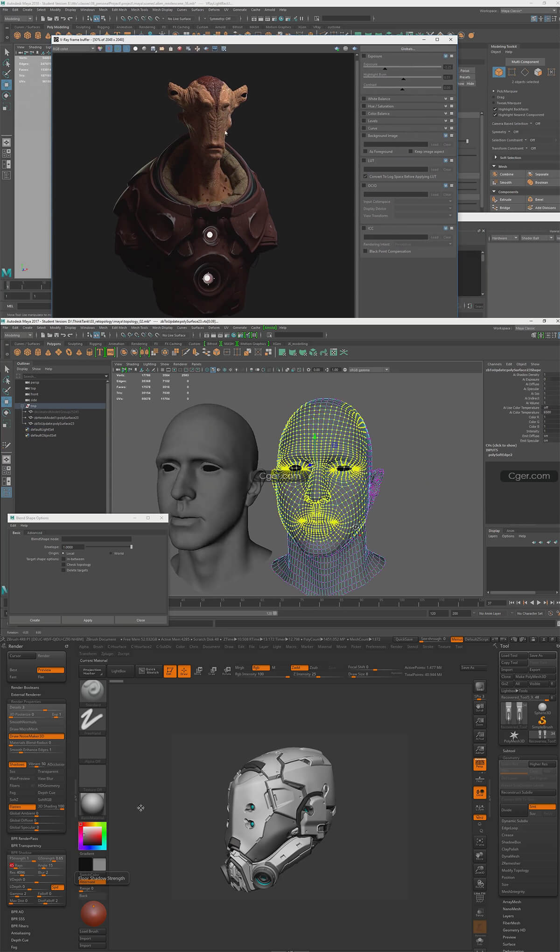Screen dimensions: 560x952
Task: Open the Modeling menu-set dropdown in Maya 2017
Action: 18,335
